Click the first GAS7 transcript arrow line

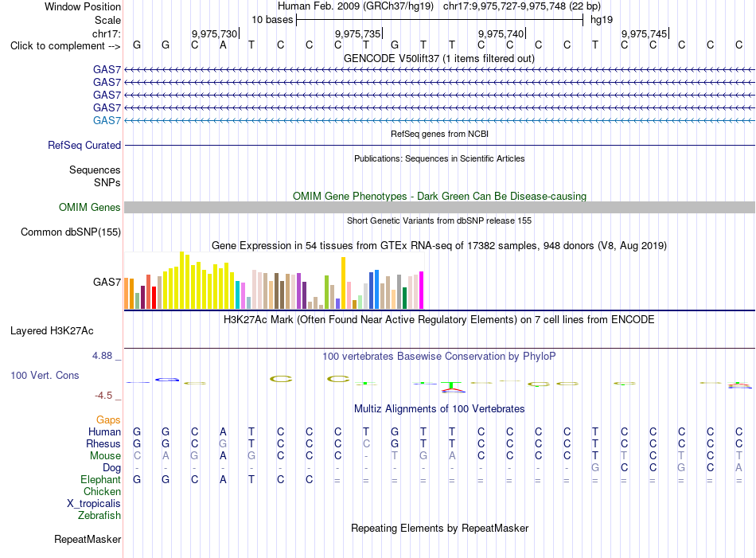(439, 70)
